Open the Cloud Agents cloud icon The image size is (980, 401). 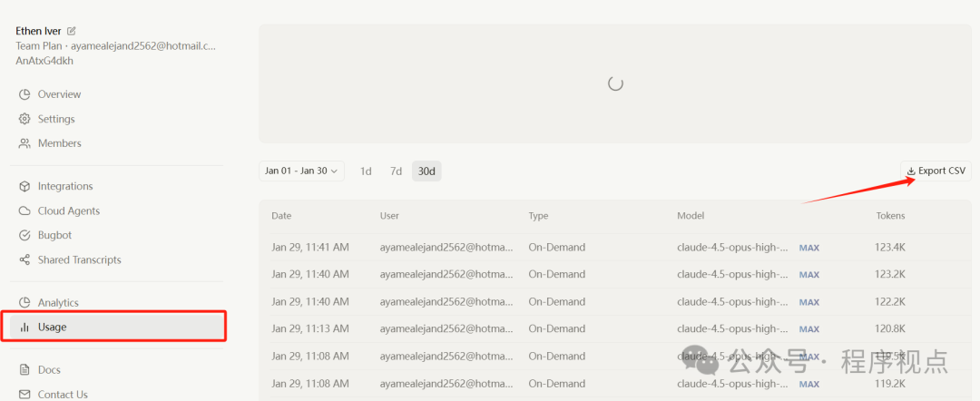click(x=24, y=210)
